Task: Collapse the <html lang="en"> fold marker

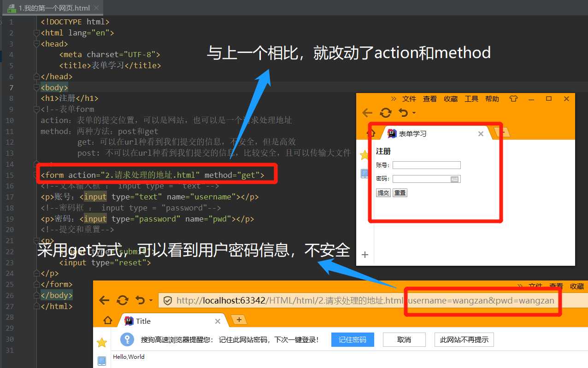Action: [x=37, y=33]
